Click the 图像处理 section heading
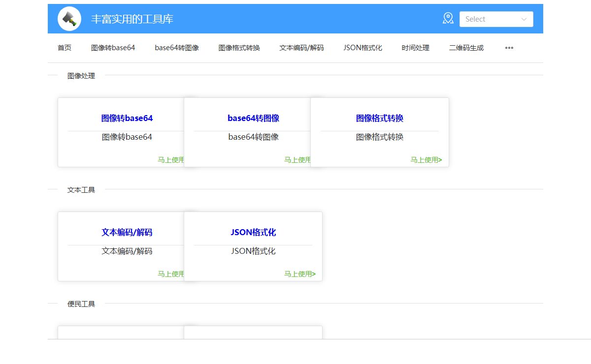591x364 pixels. (81, 76)
